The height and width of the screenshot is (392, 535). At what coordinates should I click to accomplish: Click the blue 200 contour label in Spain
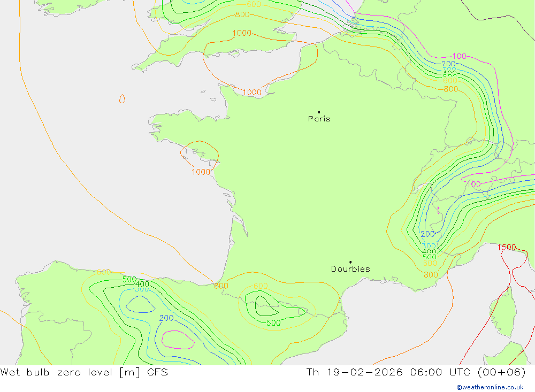(x=166, y=318)
